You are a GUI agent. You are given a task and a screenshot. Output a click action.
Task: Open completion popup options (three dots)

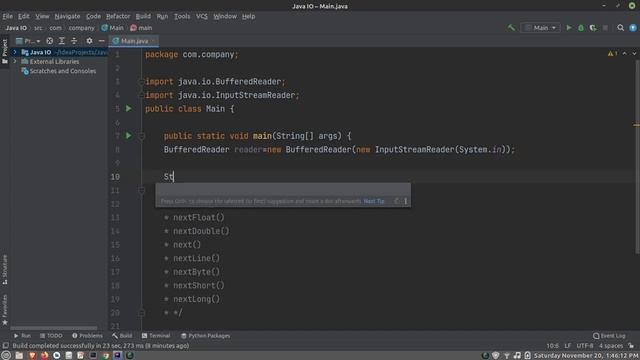pos(405,201)
